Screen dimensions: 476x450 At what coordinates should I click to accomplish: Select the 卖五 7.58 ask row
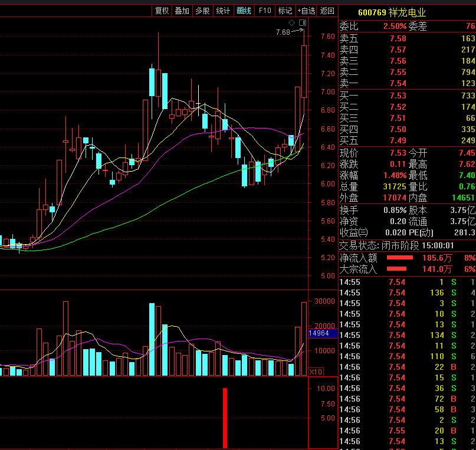pos(407,38)
